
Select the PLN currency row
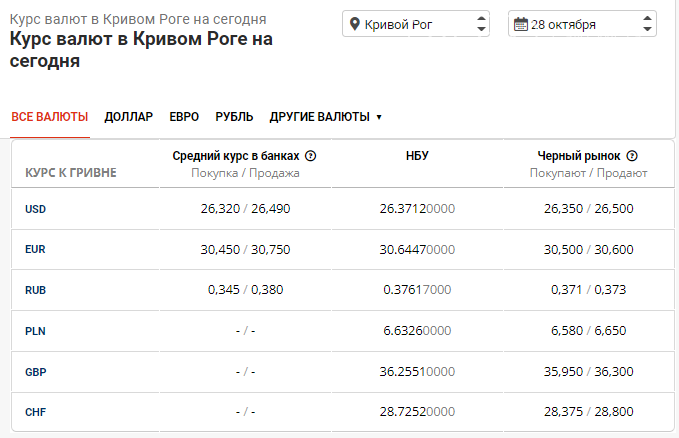click(x=35, y=331)
